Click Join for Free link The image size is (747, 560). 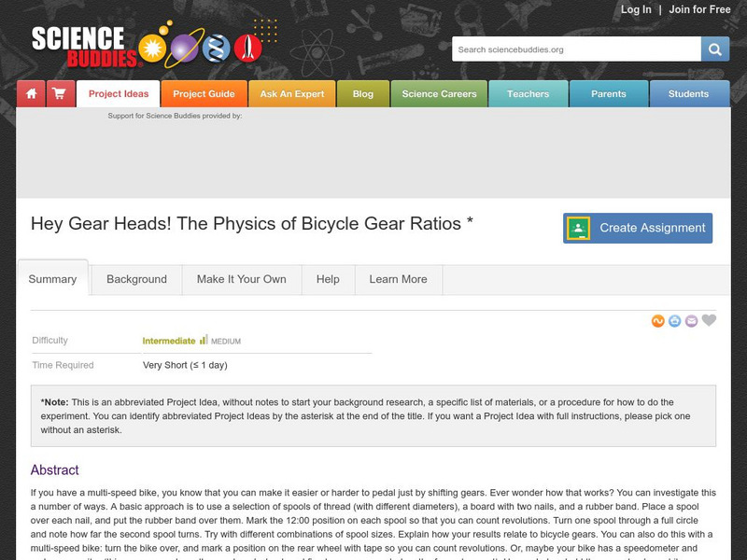[699, 9]
